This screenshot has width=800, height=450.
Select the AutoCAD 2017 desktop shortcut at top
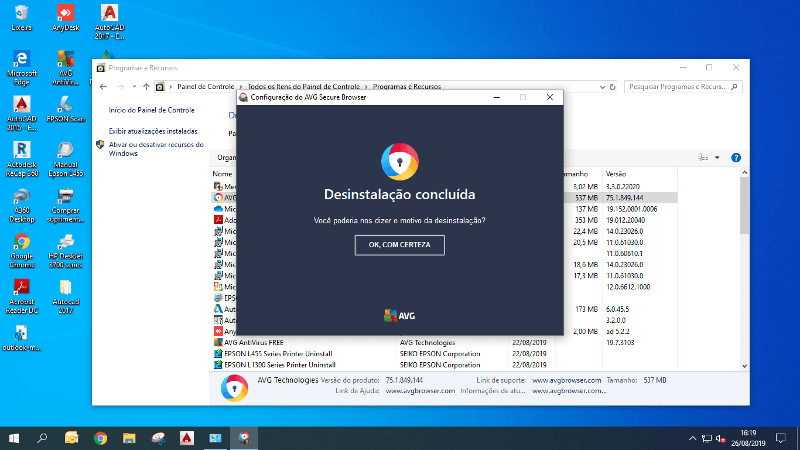109,22
